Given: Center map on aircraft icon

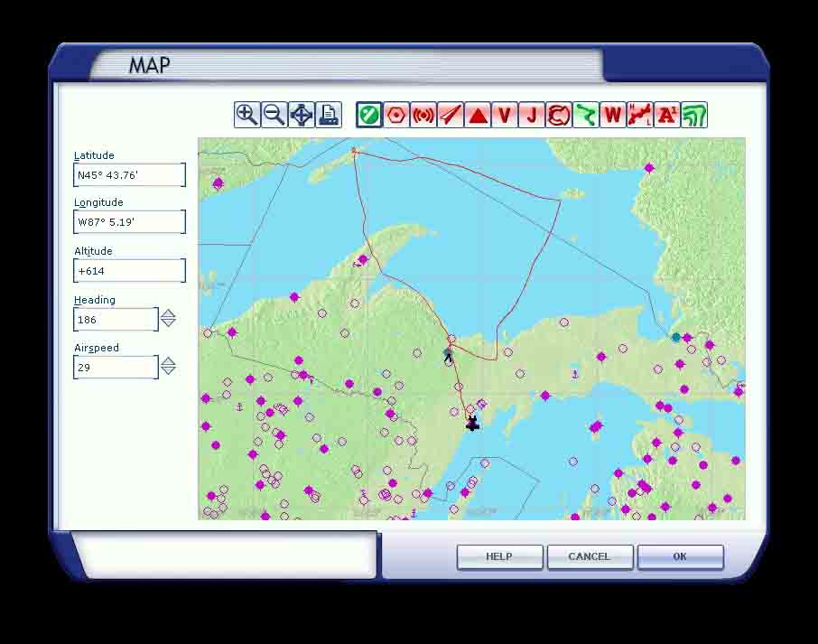Looking at the screenshot, I should (x=302, y=115).
